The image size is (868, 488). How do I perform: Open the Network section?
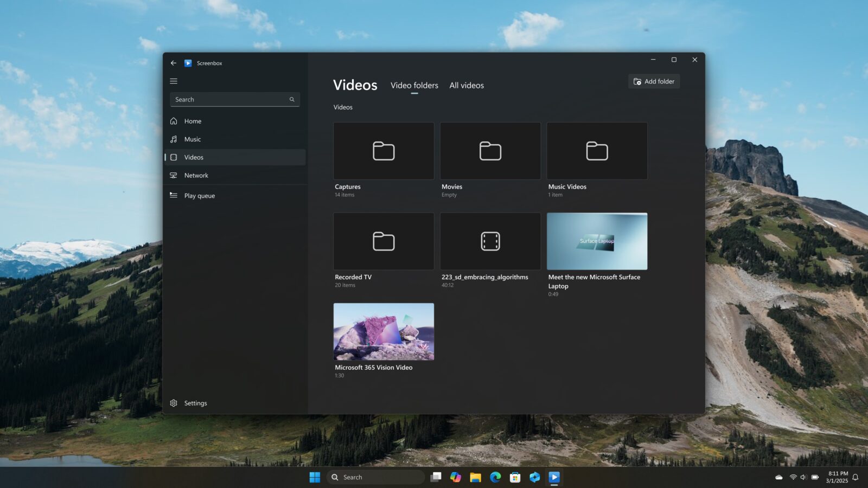pos(196,176)
